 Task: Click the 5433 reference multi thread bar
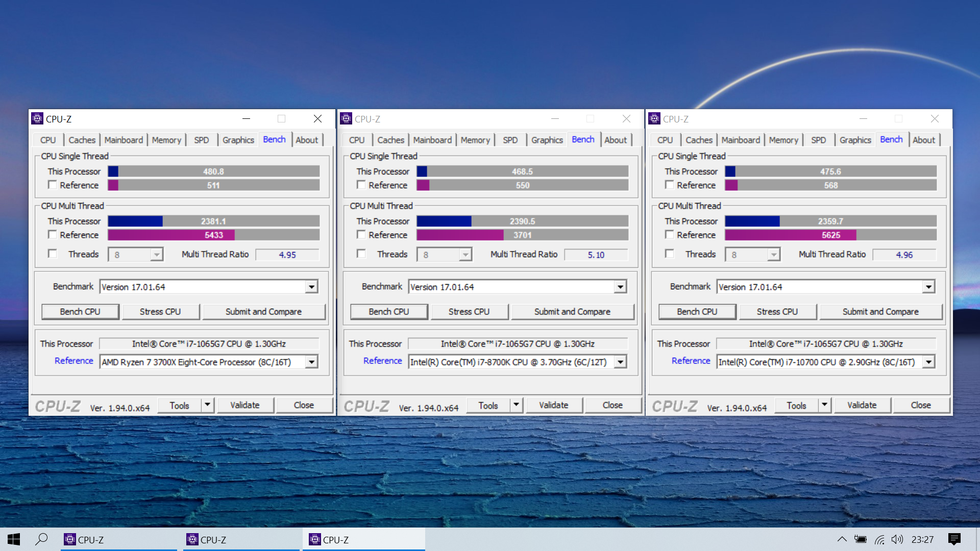click(213, 235)
